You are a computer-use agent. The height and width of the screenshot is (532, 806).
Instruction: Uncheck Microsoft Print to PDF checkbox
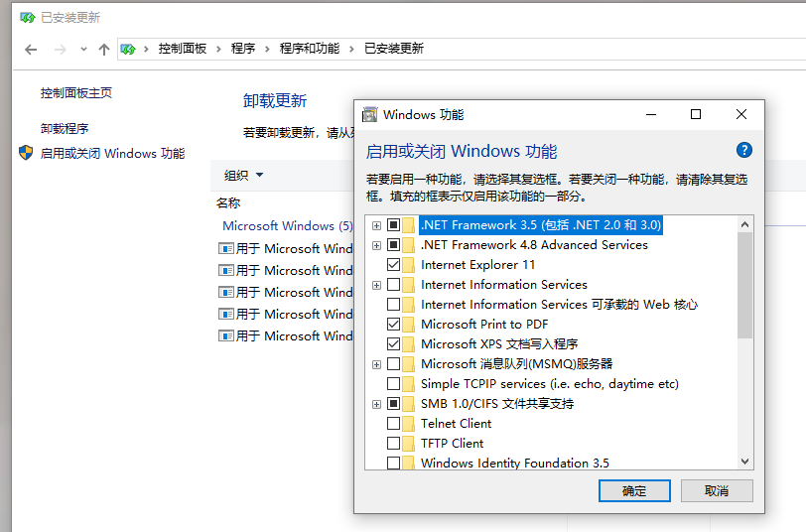pos(394,325)
